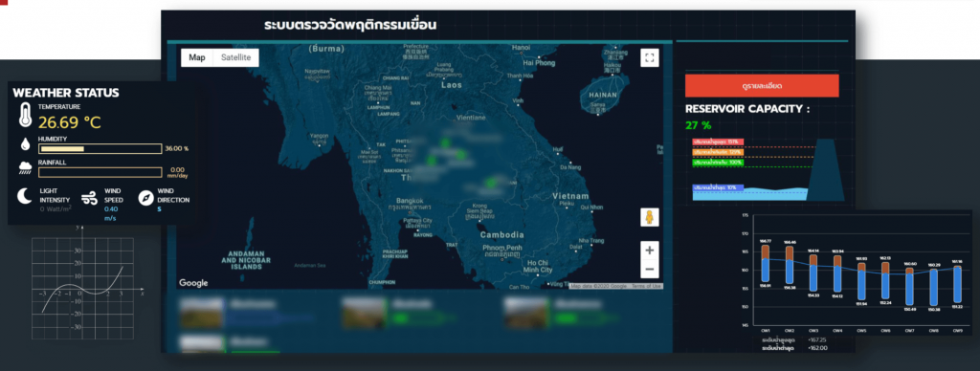The width and height of the screenshot is (980, 371).
Task: Click the rainfall cloud icon
Action: [25, 168]
